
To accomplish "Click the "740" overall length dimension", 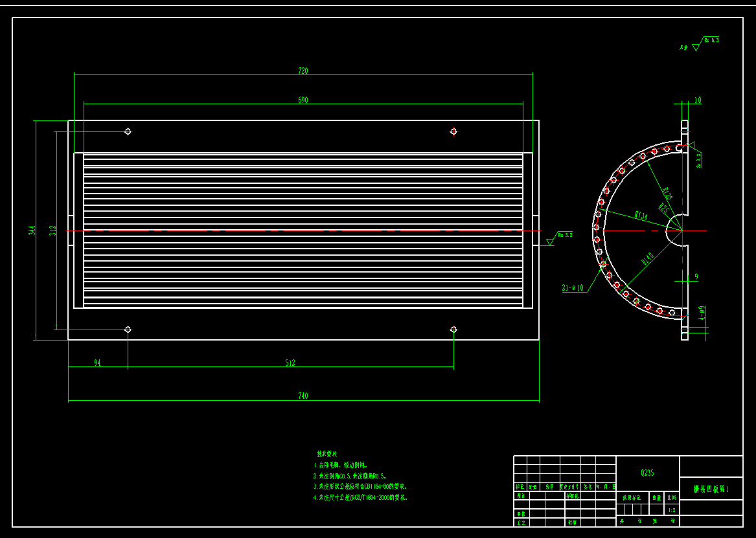I will click(x=303, y=396).
